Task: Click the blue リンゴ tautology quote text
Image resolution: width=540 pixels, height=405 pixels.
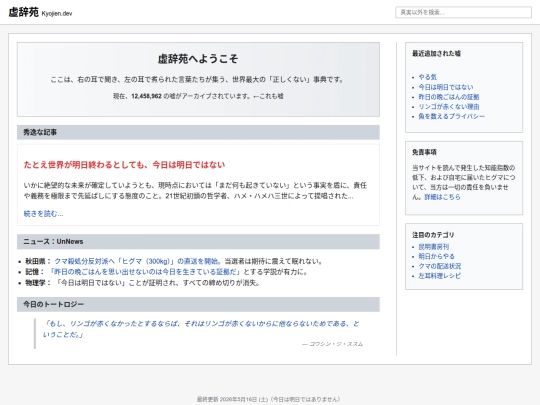Action: pos(201,329)
